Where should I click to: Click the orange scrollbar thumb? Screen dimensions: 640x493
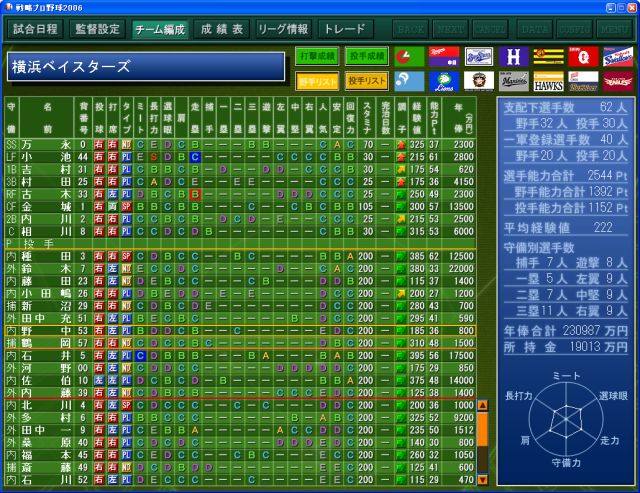click(x=482, y=429)
